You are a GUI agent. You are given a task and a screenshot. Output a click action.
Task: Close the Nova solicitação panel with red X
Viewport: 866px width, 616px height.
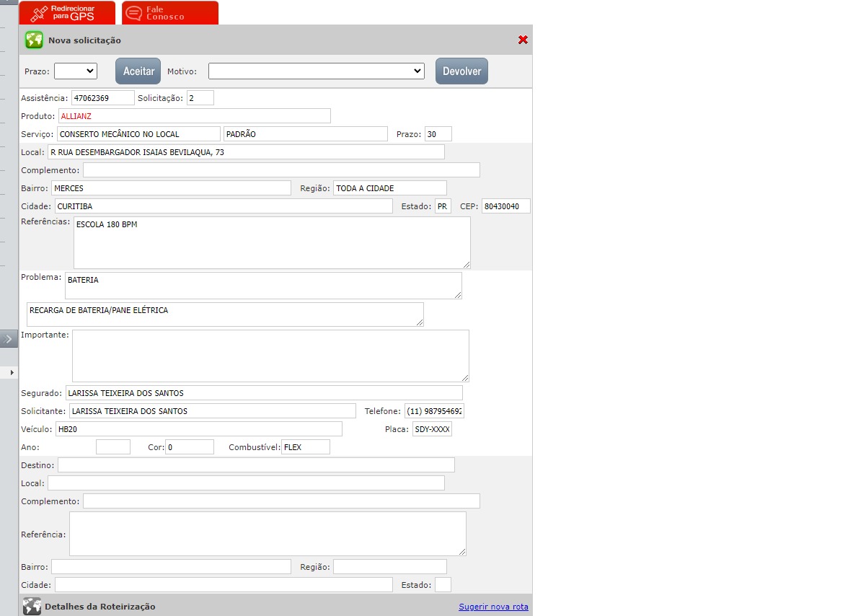523,40
